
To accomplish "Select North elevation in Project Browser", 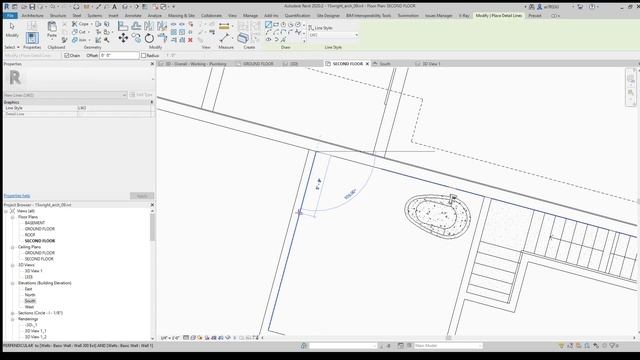I will (30, 295).
